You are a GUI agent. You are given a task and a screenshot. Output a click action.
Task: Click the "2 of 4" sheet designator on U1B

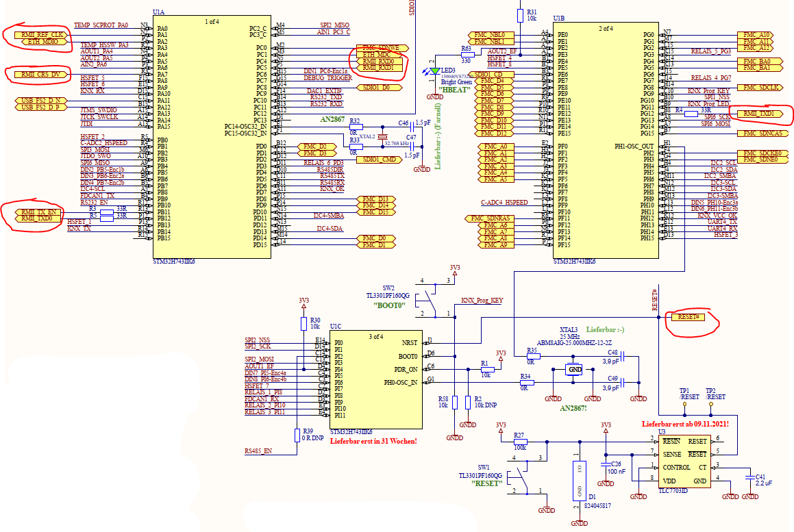606,30
